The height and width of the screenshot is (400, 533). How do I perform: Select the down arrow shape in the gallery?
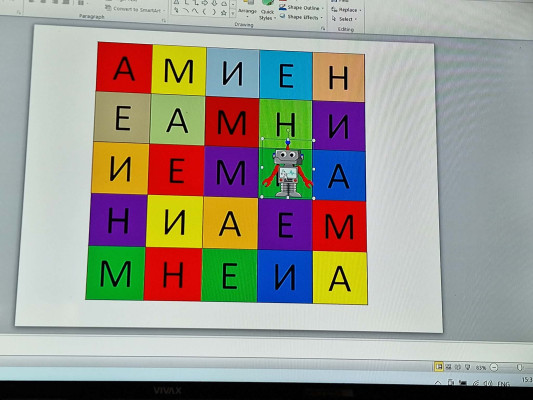point(214,3)
